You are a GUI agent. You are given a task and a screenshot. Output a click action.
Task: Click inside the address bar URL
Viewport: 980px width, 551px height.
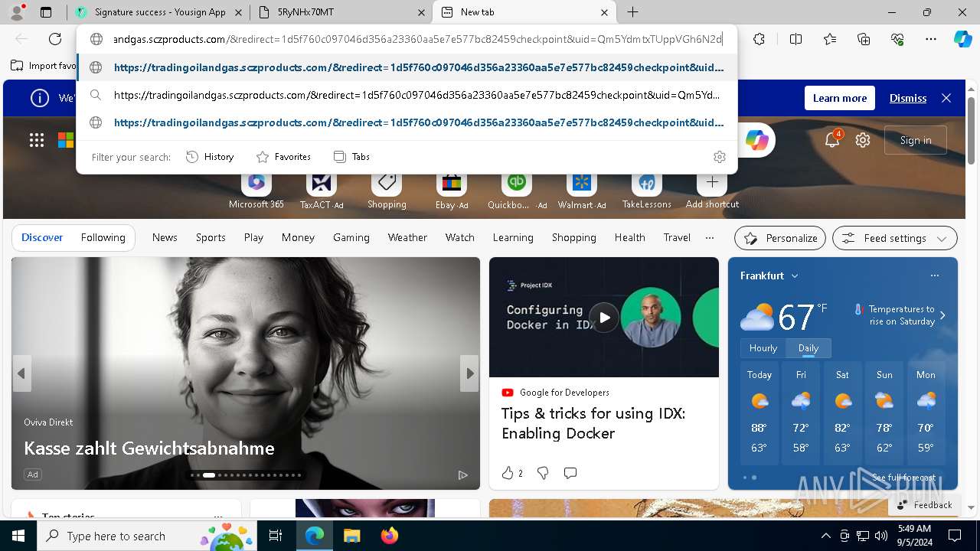tap(417, 39)
